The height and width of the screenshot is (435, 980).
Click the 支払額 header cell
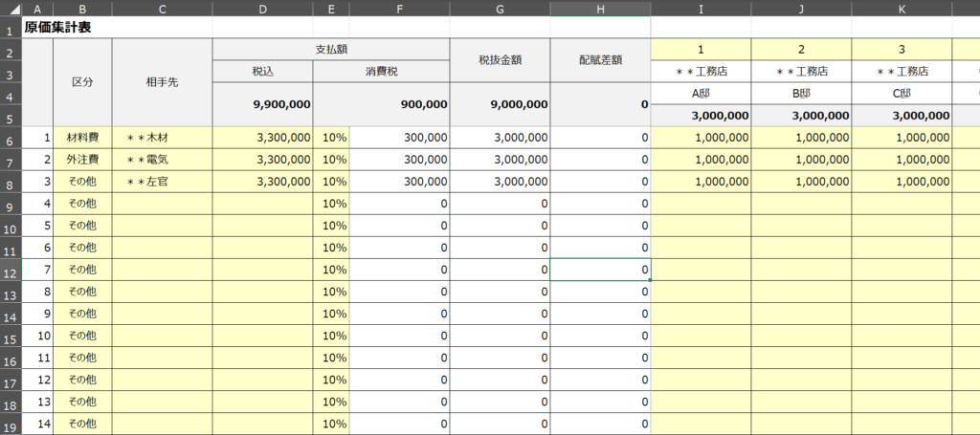[331, 49]
